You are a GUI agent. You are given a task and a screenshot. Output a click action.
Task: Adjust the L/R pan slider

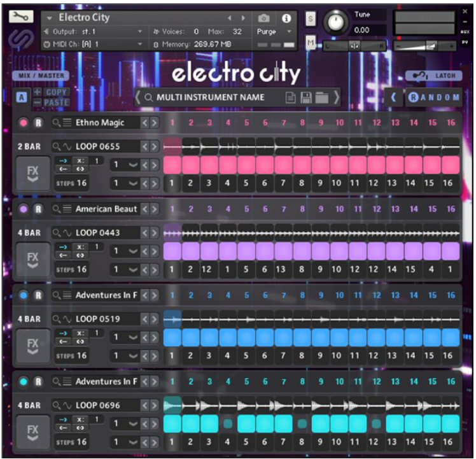click(x=354, y=46)
